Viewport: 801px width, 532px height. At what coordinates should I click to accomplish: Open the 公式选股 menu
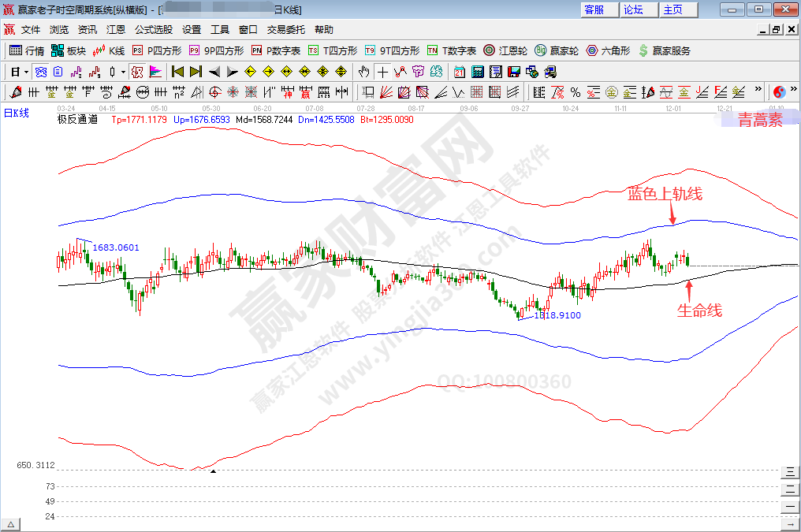click(x=151, y=29)
